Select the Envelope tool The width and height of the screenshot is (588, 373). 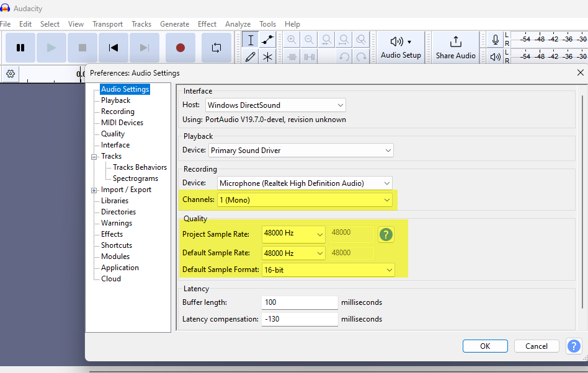tap(268, 40)
